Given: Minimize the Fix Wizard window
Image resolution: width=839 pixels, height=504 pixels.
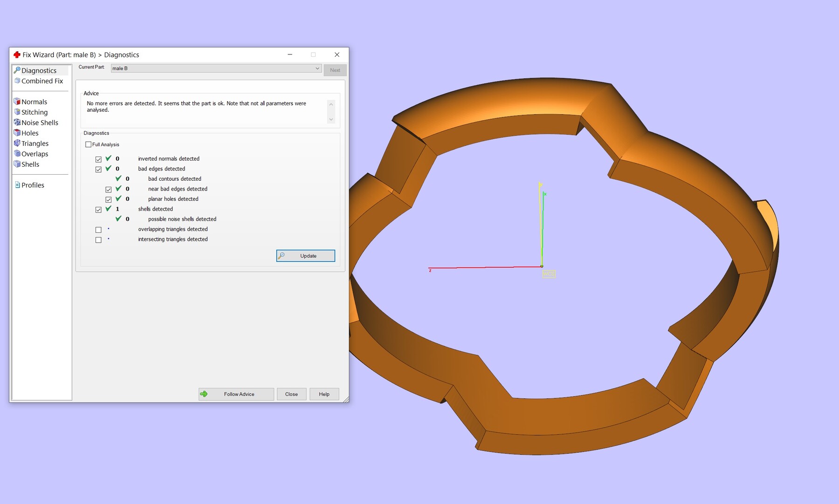Looking at the screenshot, I should (x=290, y=54).
